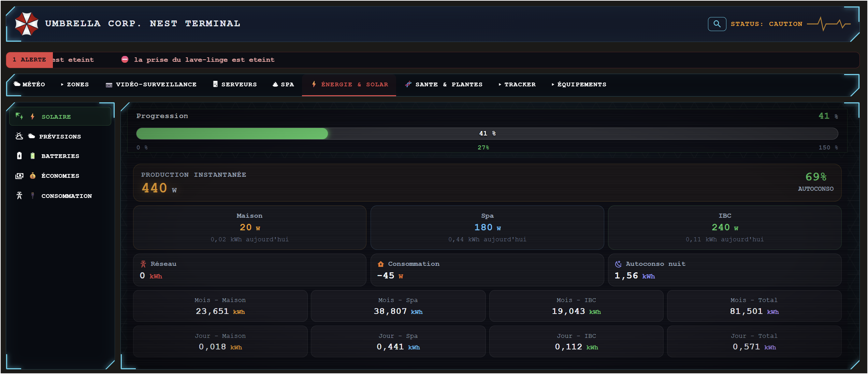The width and height of the screenshot is (868, 374).
Task: Select Solaire in the sidebar
Action: pos(60,116)
